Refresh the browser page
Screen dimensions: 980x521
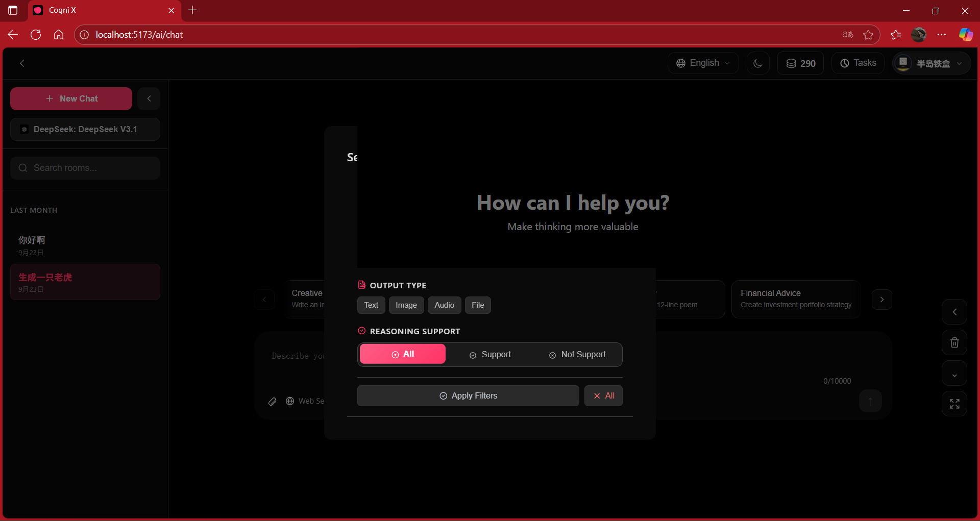pos(36,35)
